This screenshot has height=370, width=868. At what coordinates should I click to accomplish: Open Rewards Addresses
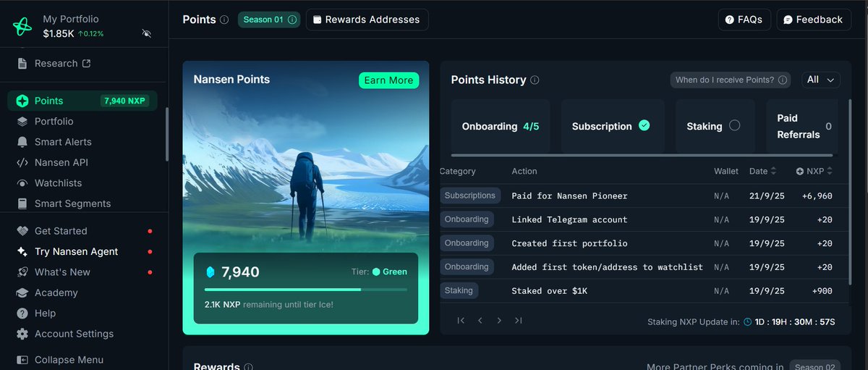click(367, 20)
